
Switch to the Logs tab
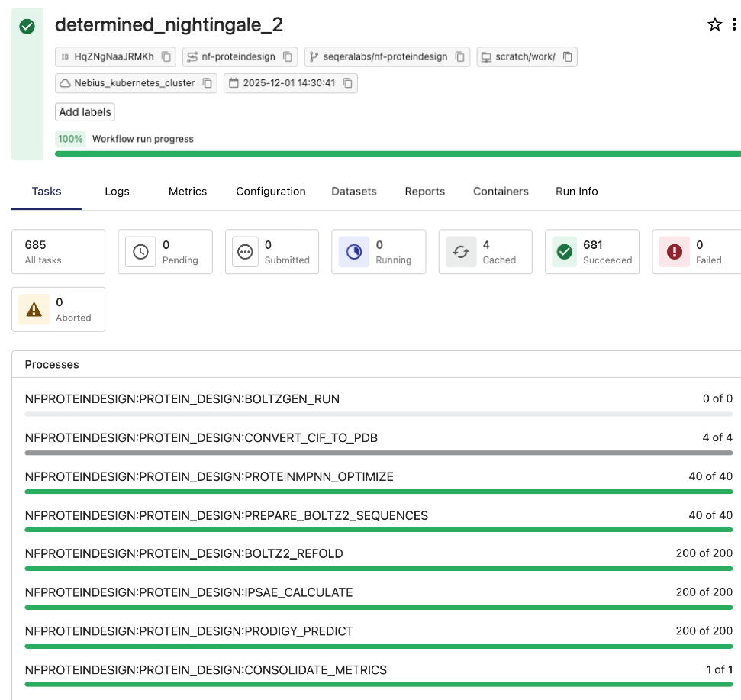click(x=117, y=192)
